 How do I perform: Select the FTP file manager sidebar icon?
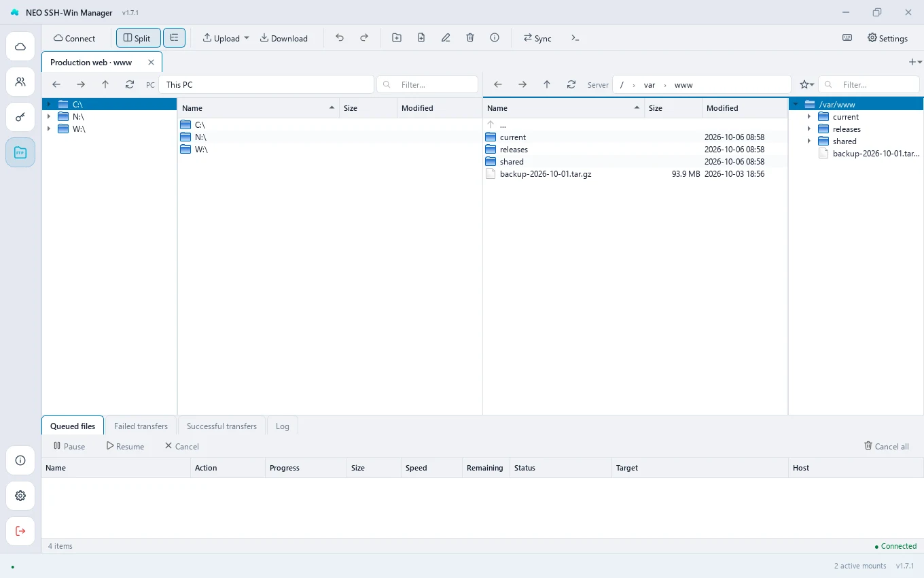click(x=20, y=152)
